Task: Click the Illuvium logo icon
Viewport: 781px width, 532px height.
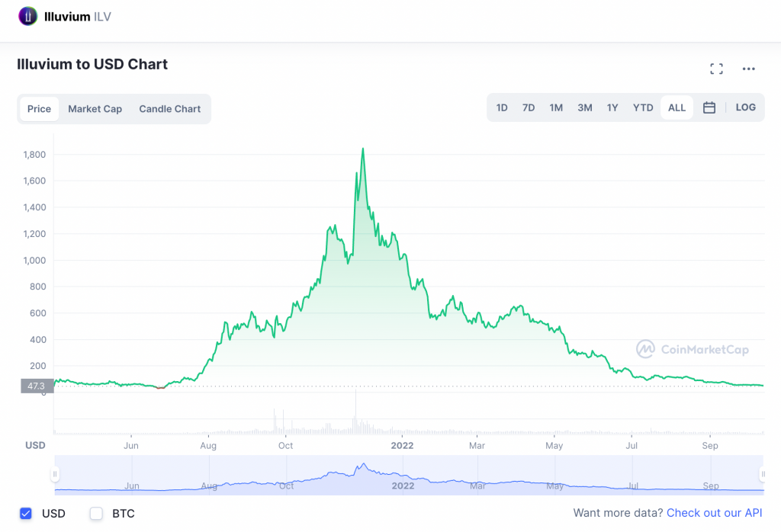Action: (x=28, y=17)
